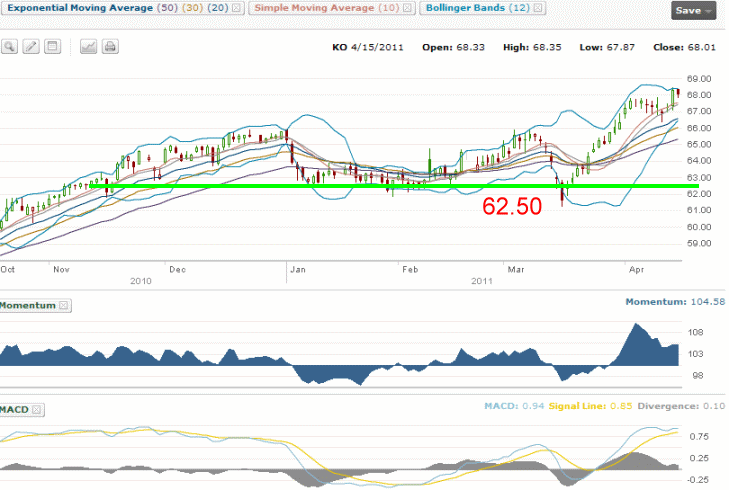The image size is (729, 490).
Task: Click the Feb label on time axis
Action: tap(410, 270)
